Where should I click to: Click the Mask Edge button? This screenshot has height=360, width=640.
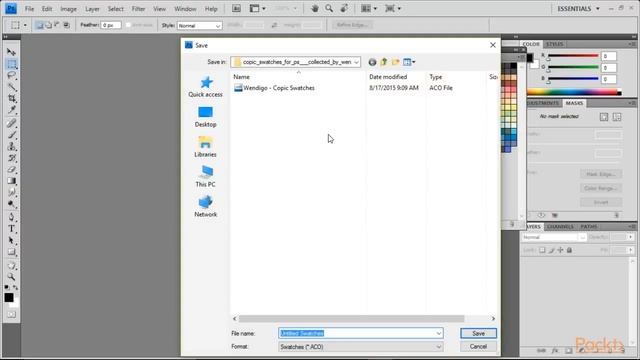click(x=601, y=174)
